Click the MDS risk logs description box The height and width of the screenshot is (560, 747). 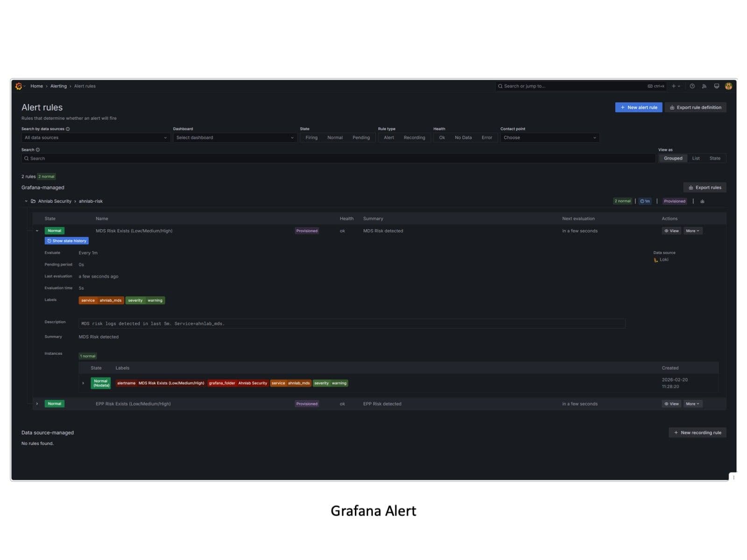[x=352, y=324]
